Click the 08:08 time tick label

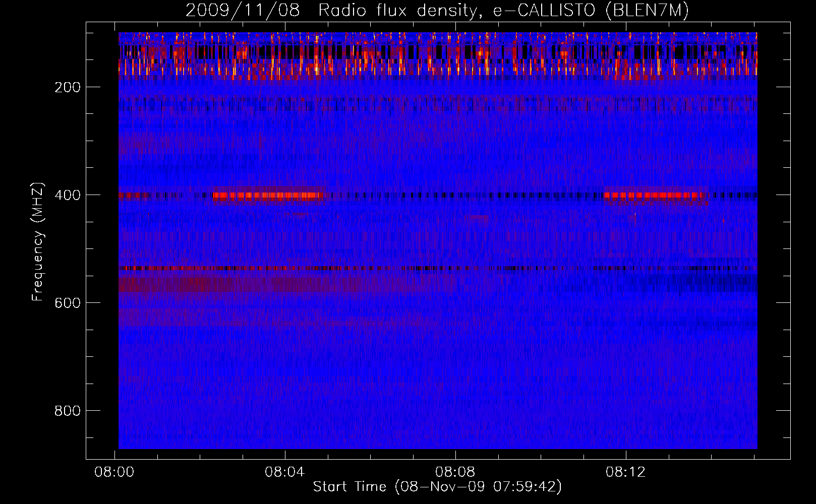455,472
